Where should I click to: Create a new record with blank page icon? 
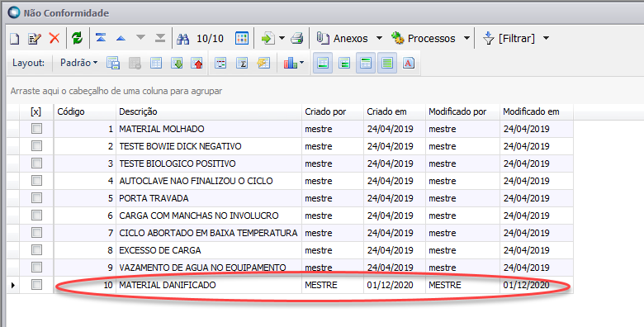point(15,39)
